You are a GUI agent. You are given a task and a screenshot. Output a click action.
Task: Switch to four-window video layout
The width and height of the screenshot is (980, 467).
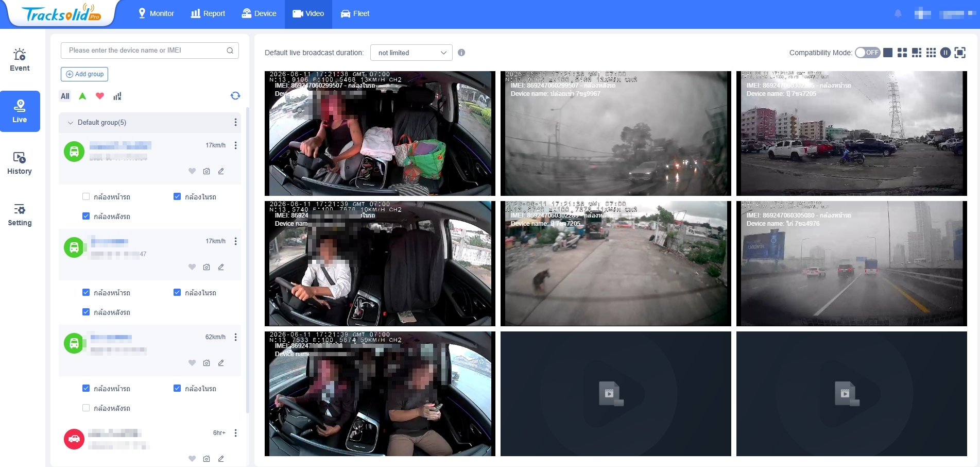902,53
